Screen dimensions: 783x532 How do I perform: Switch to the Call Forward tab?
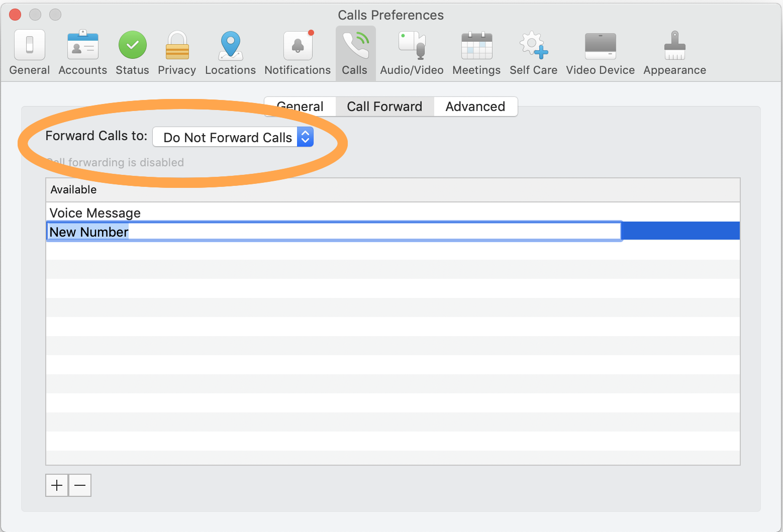coord(384,107)
